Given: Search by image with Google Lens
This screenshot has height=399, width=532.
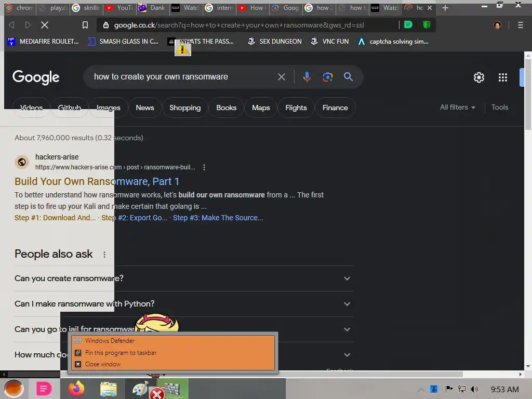Looking at the screenshot, I should [x=327, y=77].
